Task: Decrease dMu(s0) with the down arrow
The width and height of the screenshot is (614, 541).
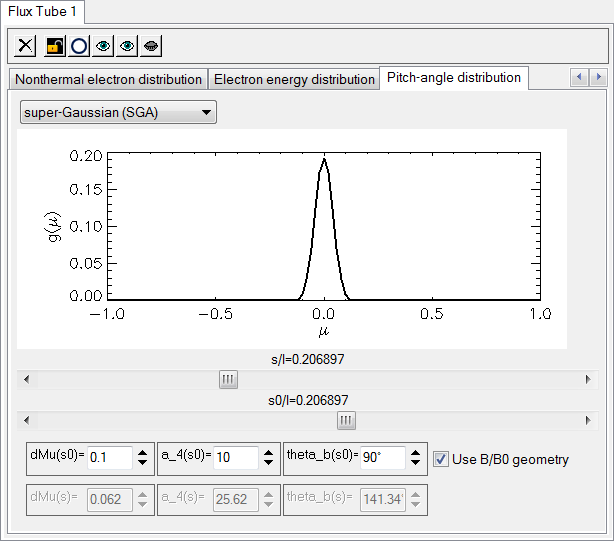Action: point(143,462)
